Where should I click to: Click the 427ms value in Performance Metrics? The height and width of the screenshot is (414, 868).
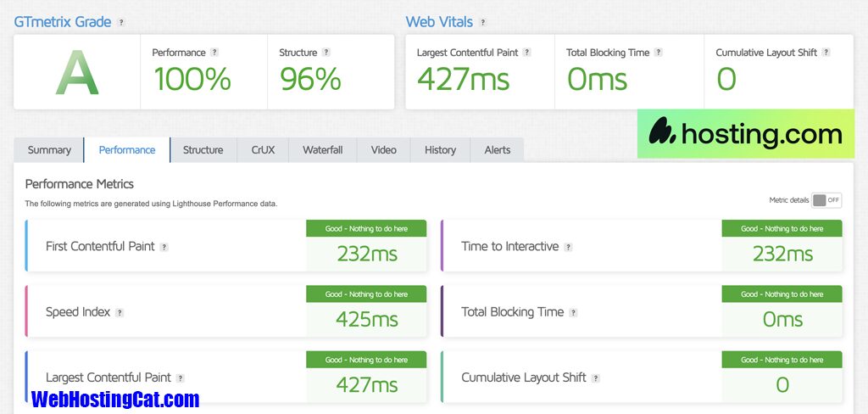coord(367,384)
